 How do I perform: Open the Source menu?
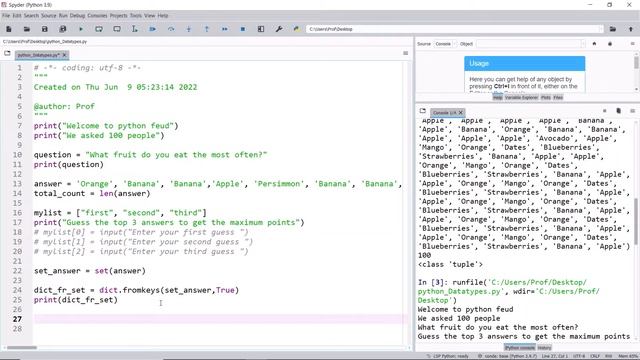point(48,16)
